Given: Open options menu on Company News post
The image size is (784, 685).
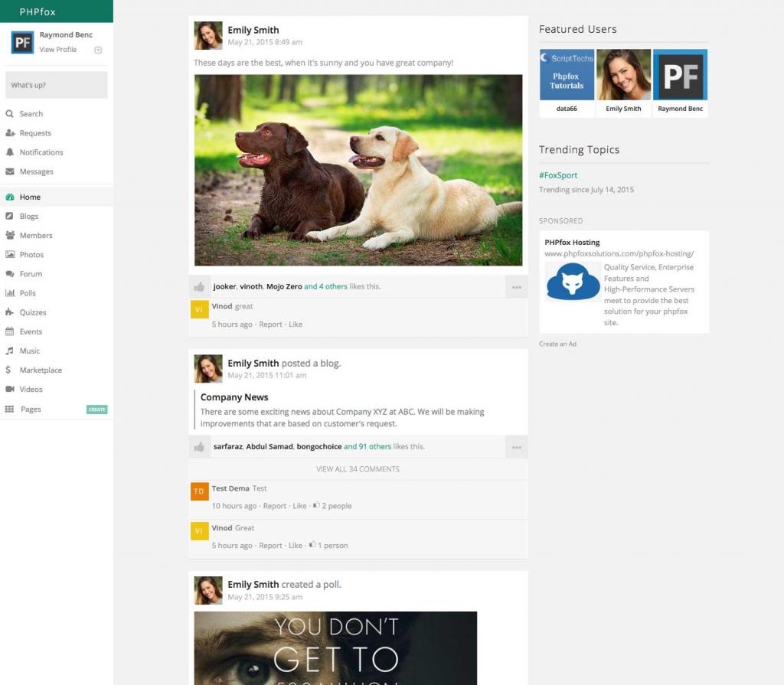Looking at the screenshot, I should 517,447.
